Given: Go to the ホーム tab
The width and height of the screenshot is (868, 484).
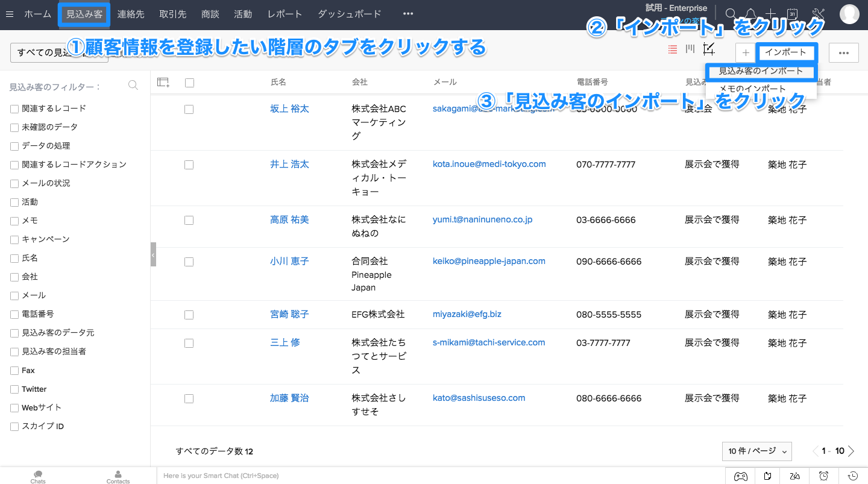Looking at the screenshot, I should (x=37, y=14).
